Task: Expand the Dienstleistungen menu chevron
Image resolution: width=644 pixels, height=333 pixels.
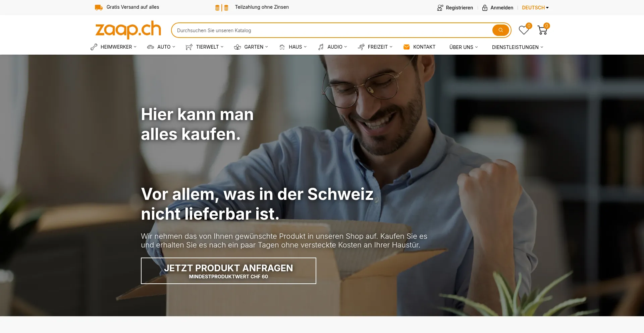Action: tap(542, 47)
